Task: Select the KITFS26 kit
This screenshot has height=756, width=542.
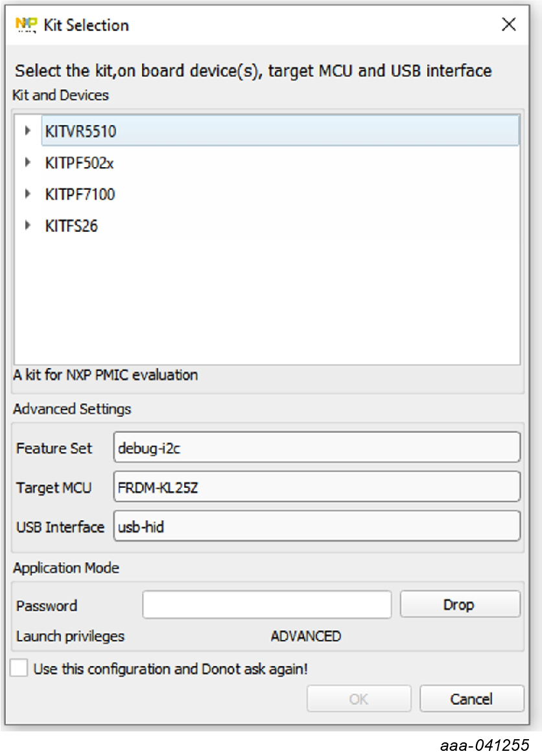Action: 71,226
